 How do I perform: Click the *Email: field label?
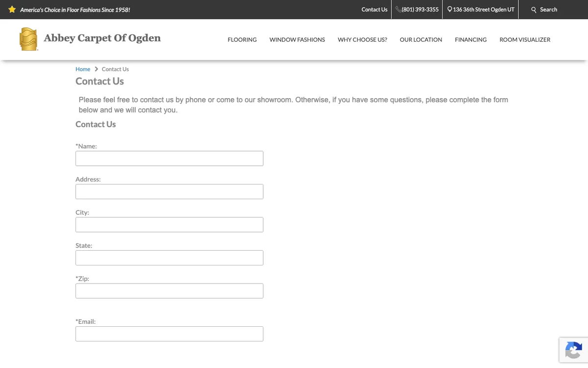[86, 321]
